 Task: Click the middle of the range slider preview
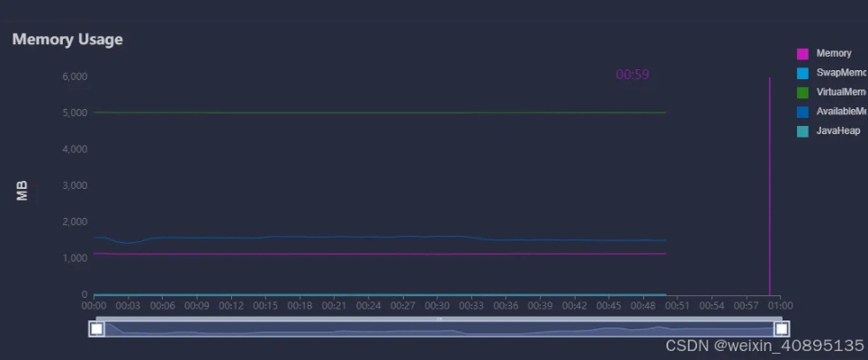(x=439, y=330)
